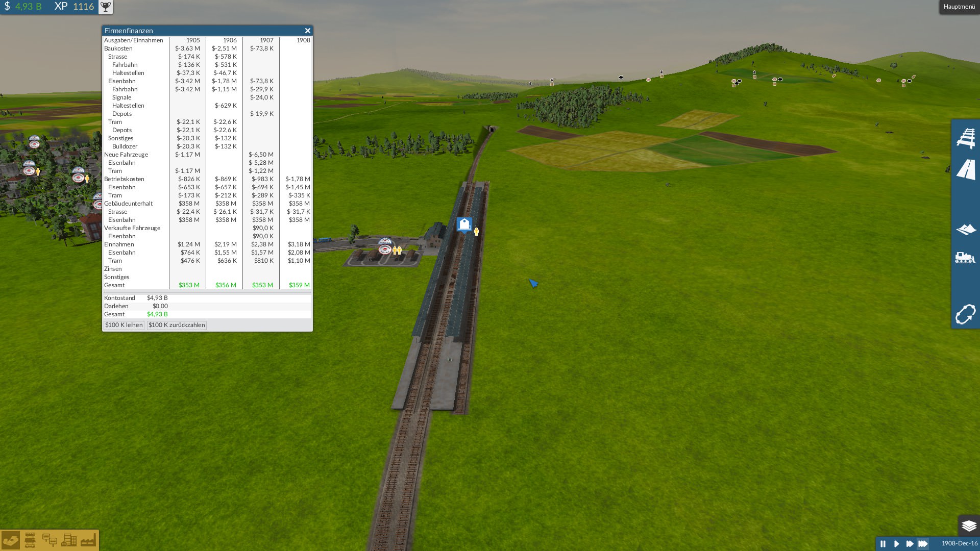Open the railway track construction tool
Image resolution: width=980 pixels, height=551 pixels.
tap(966, 138)
